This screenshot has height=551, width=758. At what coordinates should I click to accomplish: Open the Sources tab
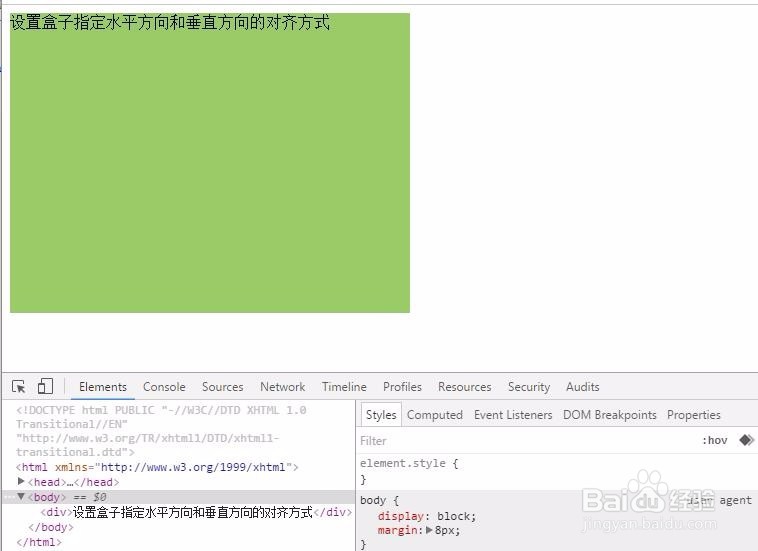pos(222,387)
